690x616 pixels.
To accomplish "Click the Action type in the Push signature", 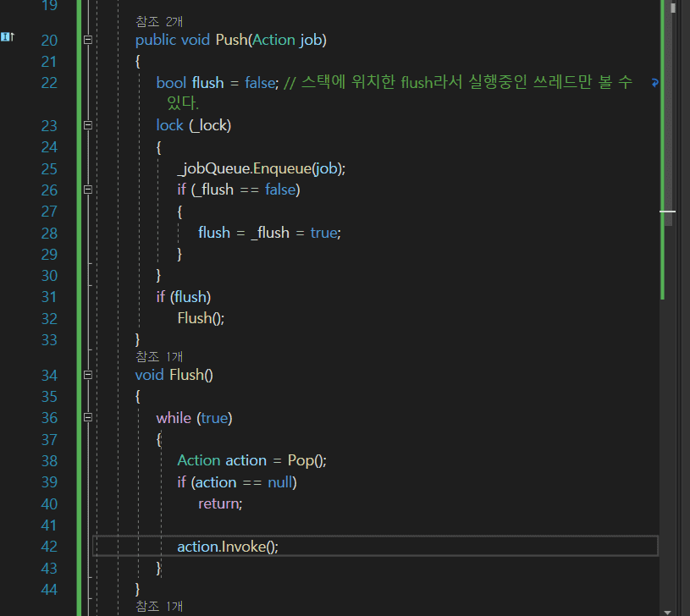I will tap(273, 40).
